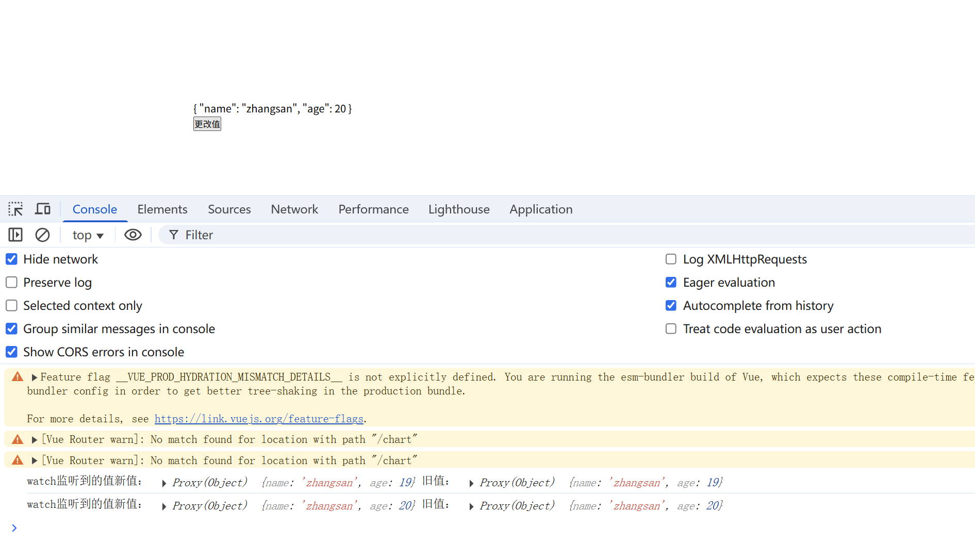Click the filter funnel icon
Viewport: 975px width, 560px height.
click(x=174, y=235)
